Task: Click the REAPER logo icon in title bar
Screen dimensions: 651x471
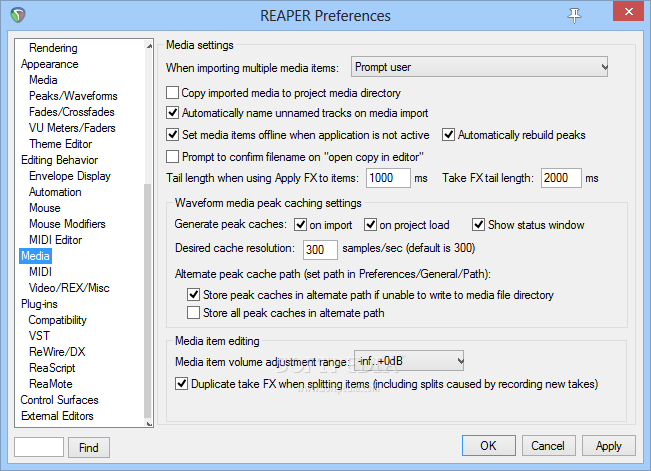Action: pos(18,15)
